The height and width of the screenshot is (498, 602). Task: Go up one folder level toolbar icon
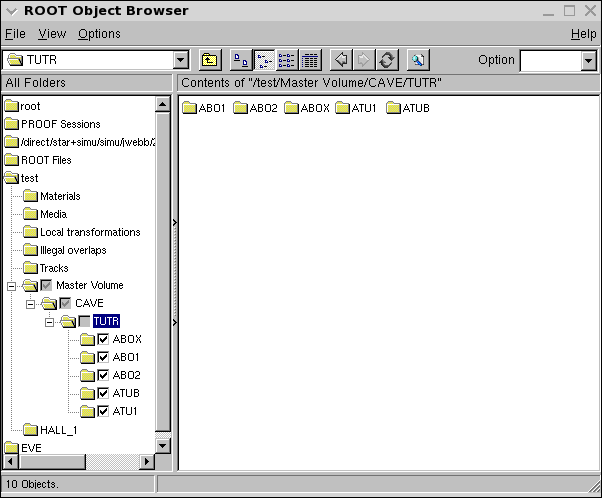pos(210,60)
